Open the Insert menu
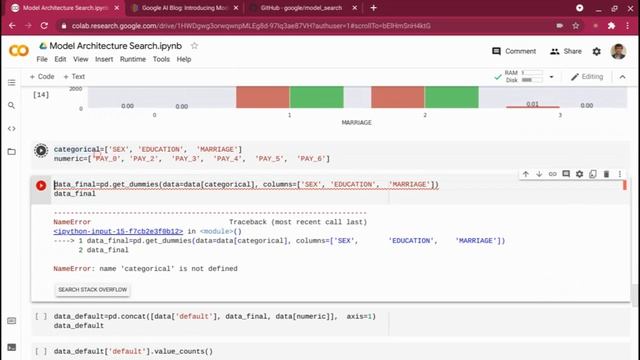640x360 pixels. 104,59
